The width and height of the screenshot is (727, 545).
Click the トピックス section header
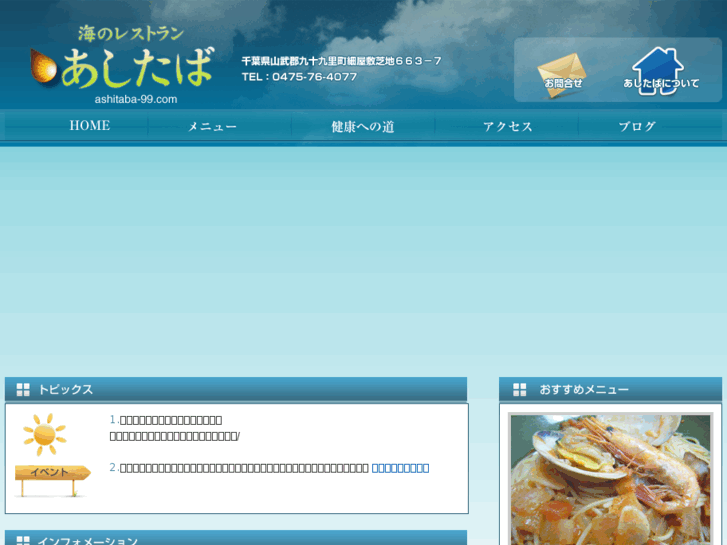coord(236,389)
